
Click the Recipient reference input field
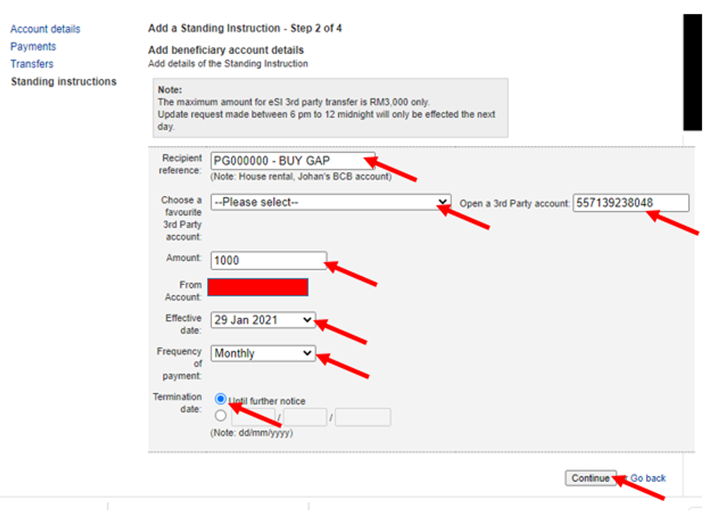pyautogui.click(x=292, y=161)
